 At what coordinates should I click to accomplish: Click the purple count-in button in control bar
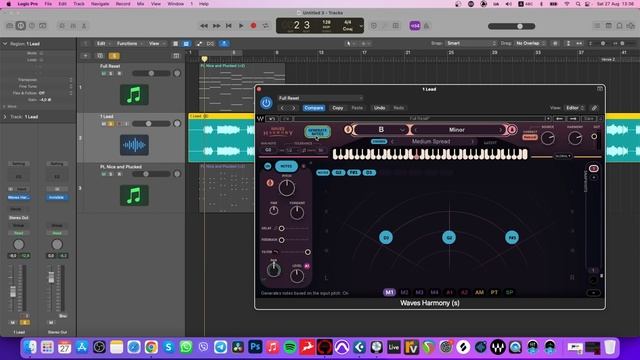(415, 26)
